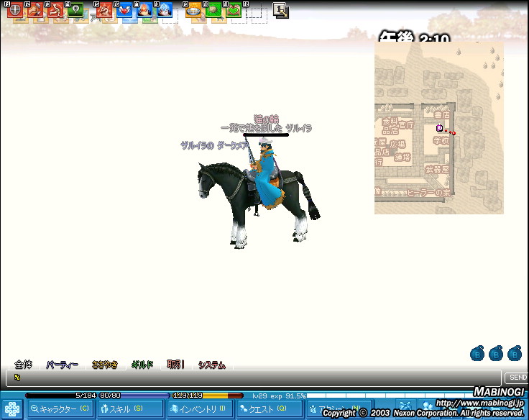
Task: Click the empty F12 hotkey slot
Action: point(254,10)
